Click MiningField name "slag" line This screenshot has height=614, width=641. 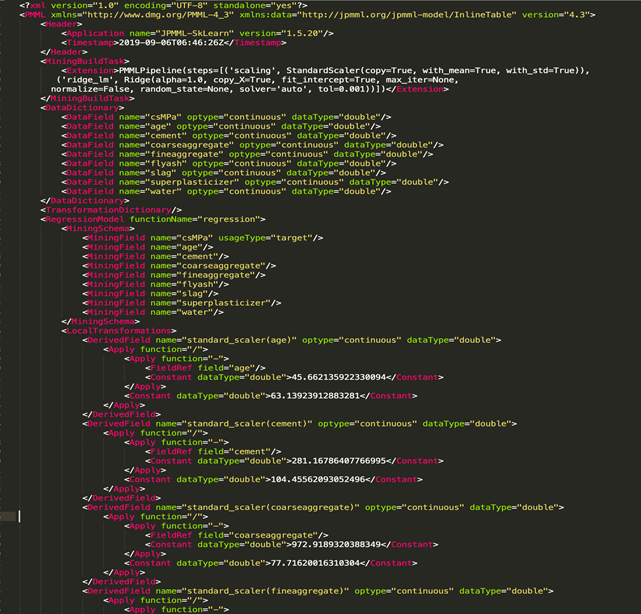150,294
